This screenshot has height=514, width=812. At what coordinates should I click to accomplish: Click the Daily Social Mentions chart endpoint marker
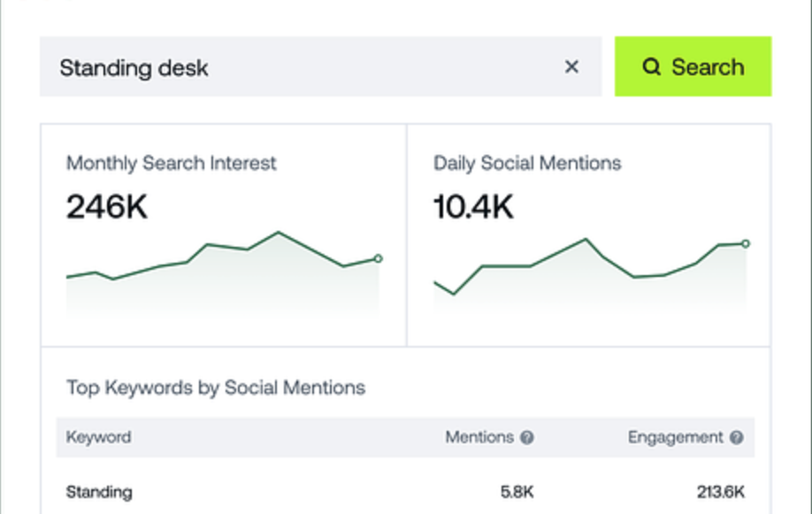click(746, 243)
